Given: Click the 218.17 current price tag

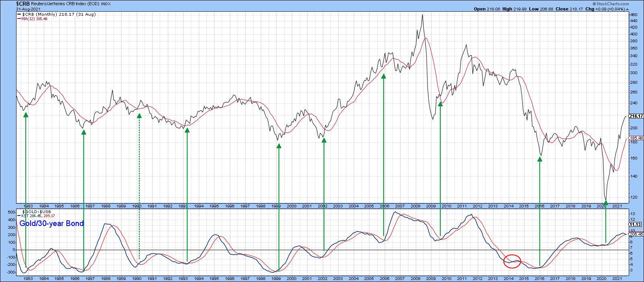Looking at the screenshot, I should coord(635,116).
